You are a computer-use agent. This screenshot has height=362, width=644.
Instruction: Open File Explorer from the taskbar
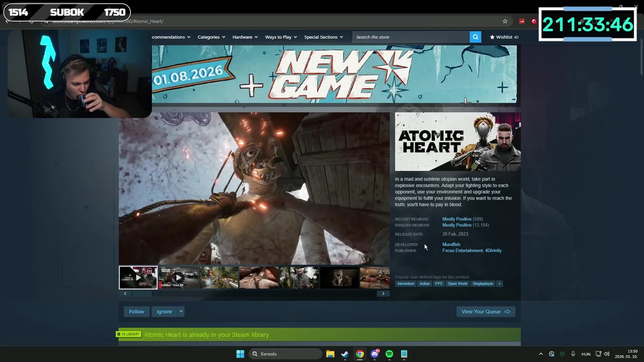[x=330, y=354]
